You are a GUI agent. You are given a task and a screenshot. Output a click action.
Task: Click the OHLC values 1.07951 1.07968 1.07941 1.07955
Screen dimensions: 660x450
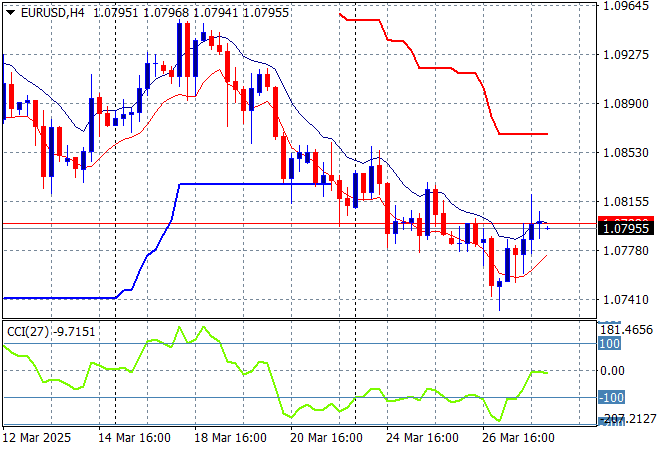[x=191, y=13]
